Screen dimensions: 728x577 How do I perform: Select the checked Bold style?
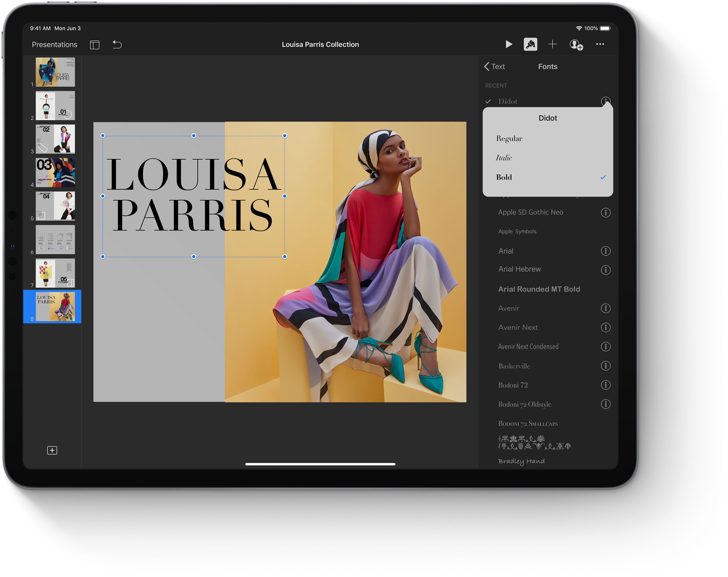[x=504, y=177]
